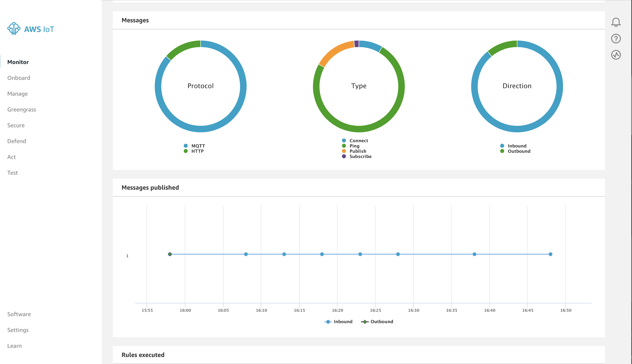Screen dimensions: 632x364
Task: Click the orange Publish legend swatch
Action: pos(344,151)
